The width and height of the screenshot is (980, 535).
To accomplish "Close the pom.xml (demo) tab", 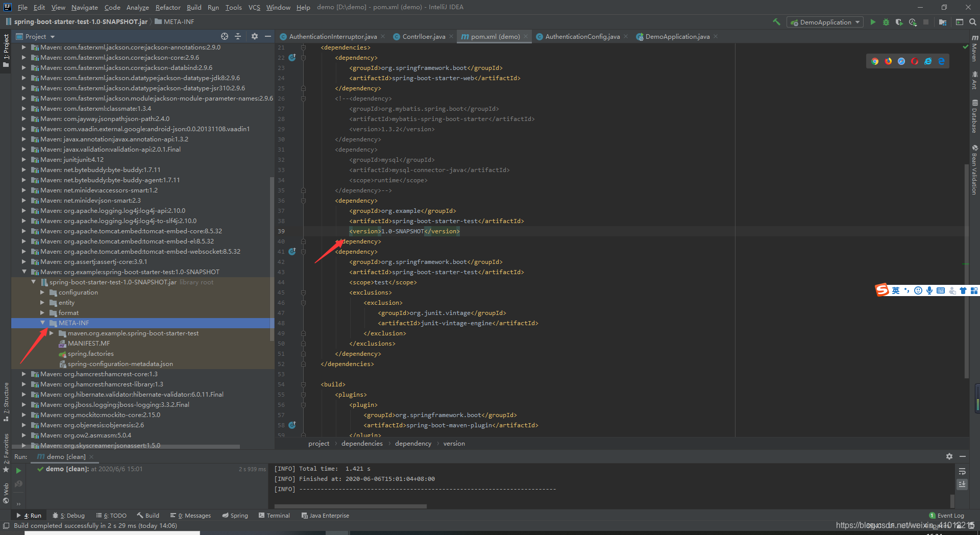I will pos(526,36).
